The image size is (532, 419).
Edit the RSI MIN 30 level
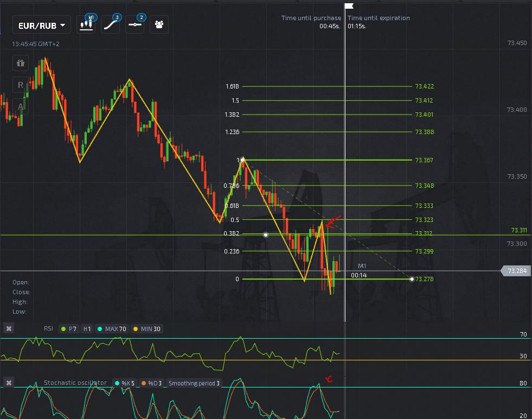pos(147,329)
